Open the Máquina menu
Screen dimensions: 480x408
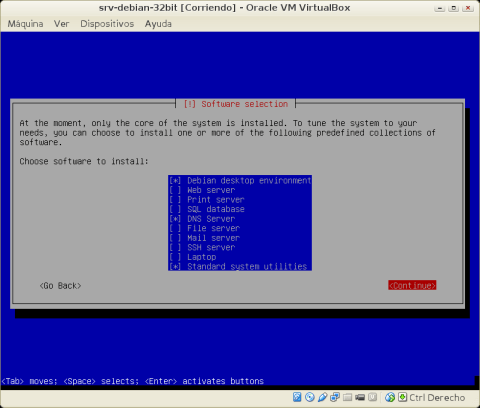click(x=25, y=24)
